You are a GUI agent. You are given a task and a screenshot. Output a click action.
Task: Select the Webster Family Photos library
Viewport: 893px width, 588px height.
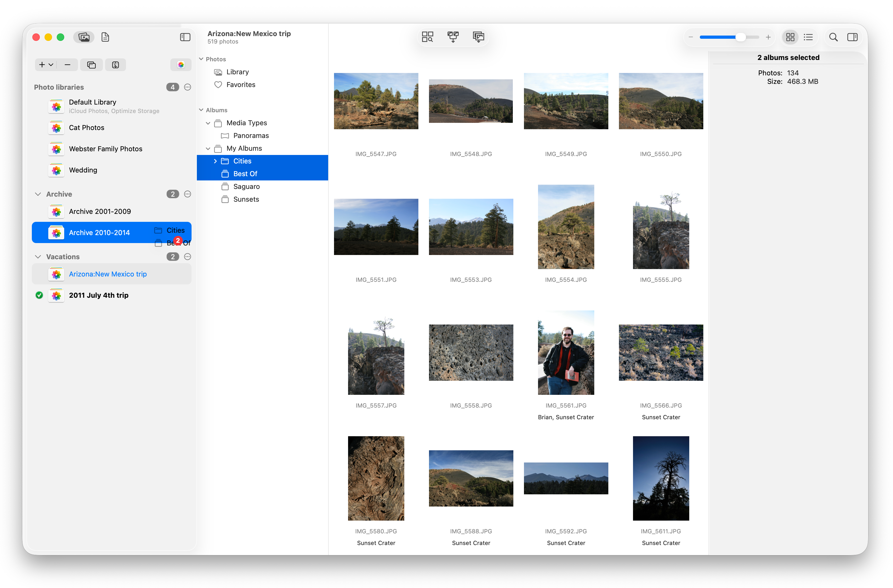pos(105,149)
